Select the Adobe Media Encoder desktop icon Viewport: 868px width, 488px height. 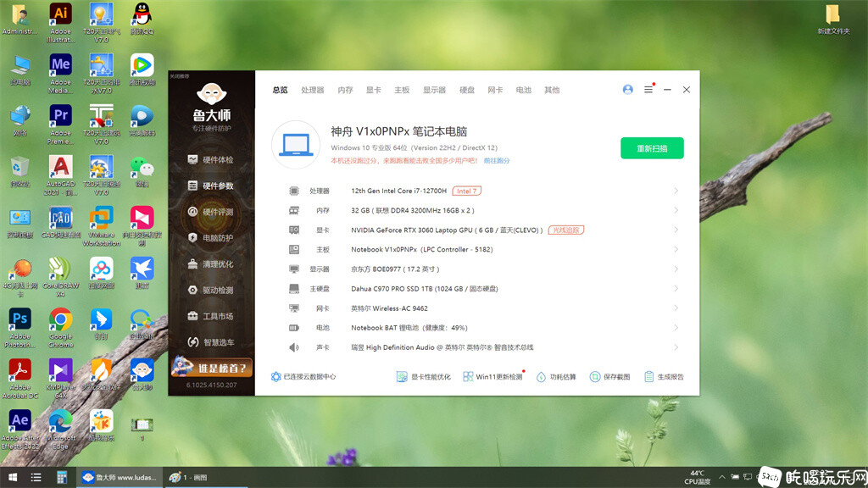[x=60, y=74]
